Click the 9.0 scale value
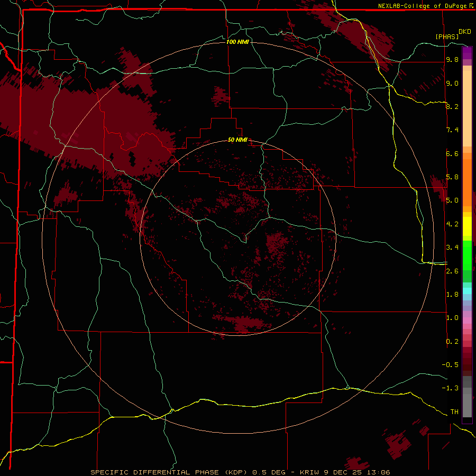 point(452,83)
